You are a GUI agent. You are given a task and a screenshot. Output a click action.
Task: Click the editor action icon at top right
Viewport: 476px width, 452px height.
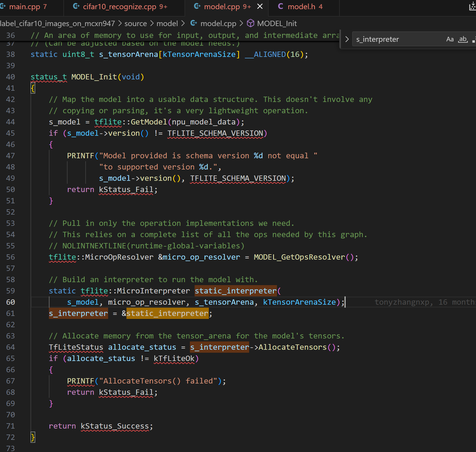[x=472, y=6]
